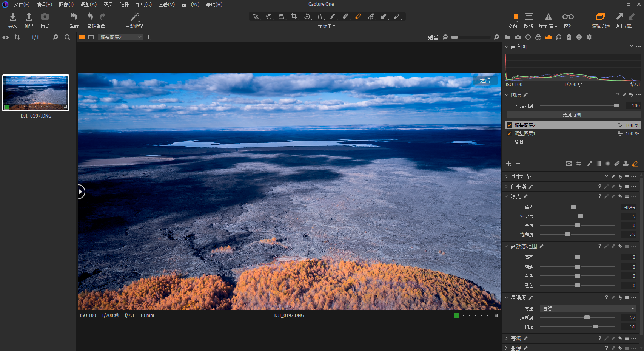The width and height of the screenshot is (644, 351).
Task: Open the Library folder tool tab
Action: click(x=508, y=37)
